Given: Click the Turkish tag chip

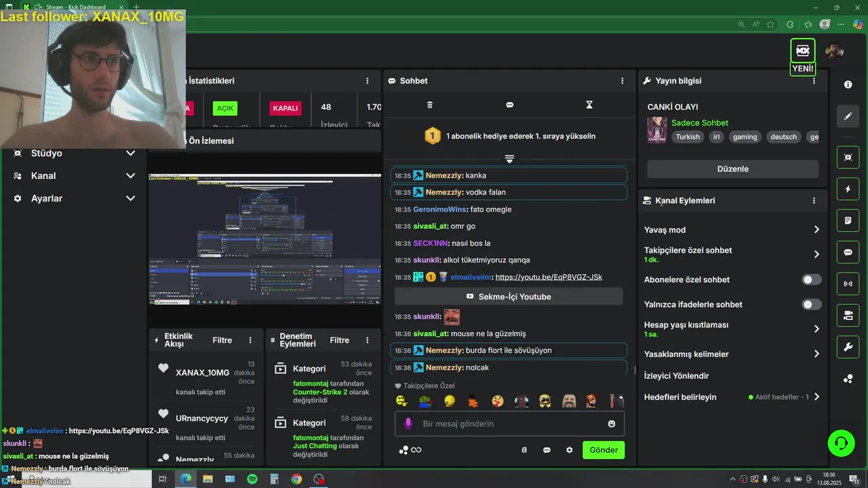Looking at the screenshot, I should 688,137.
